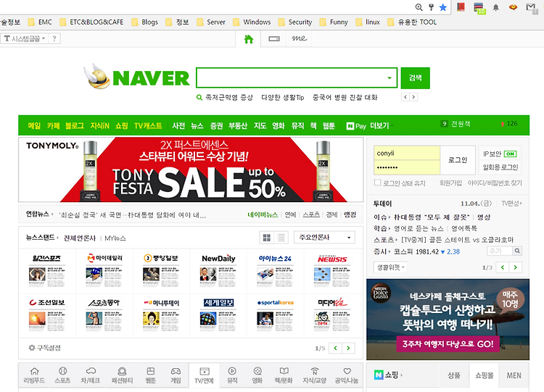This screenshot has height=392, width=544.
Task: Click the green home icon
Action: pyautogui.click(x=248, y=39)
